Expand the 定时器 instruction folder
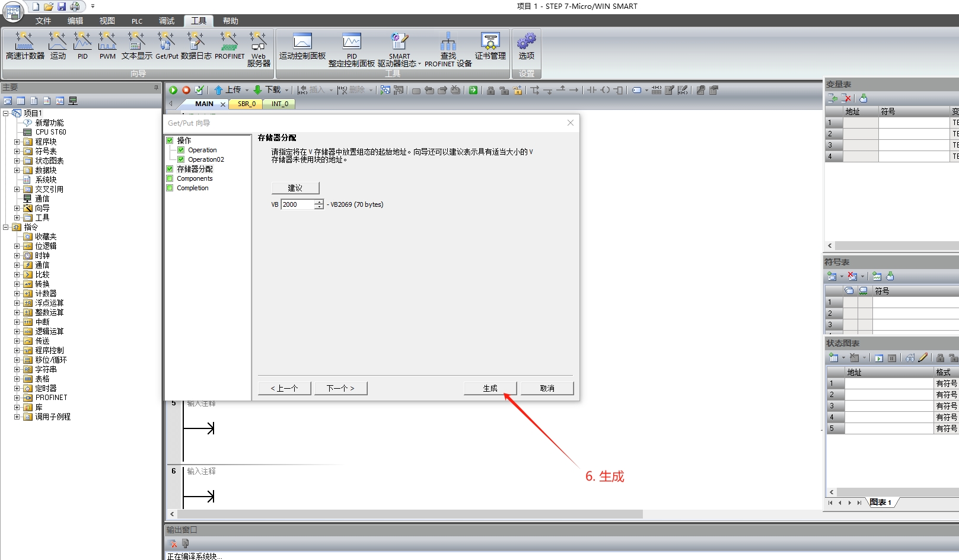The height and width of the screenshot is (560, 959). (x=17, y=388)
